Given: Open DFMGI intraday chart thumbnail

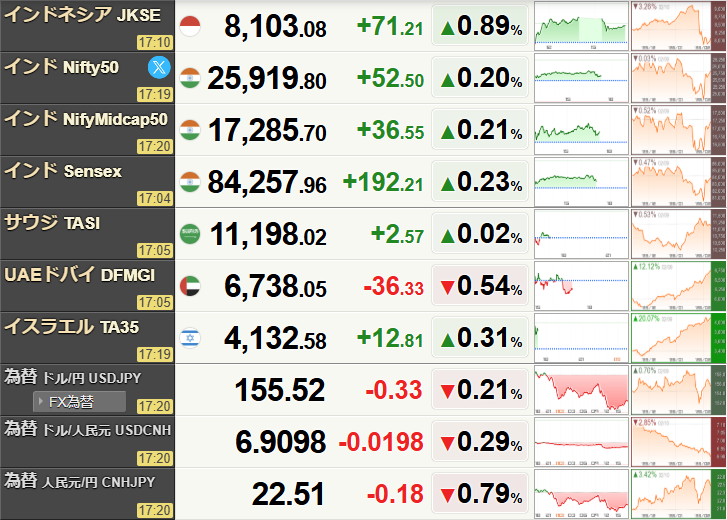Looking at the screenshot, I should tap(581, 286).
